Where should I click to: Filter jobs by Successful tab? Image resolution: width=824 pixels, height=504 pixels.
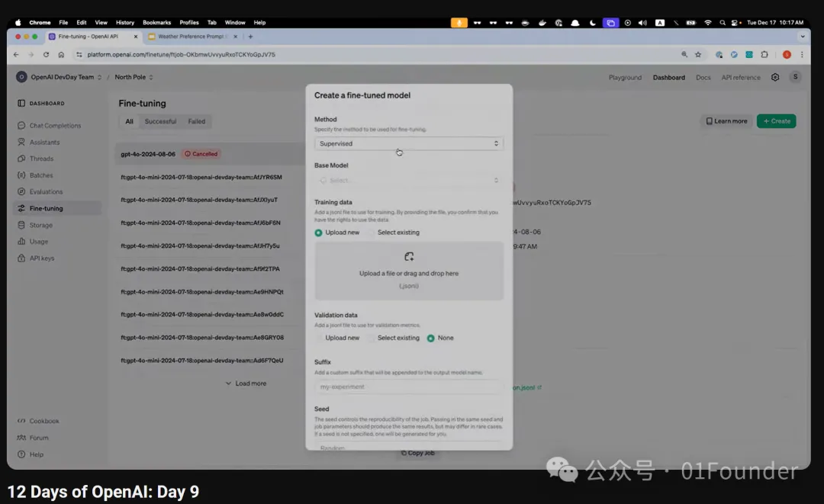pos(160,121)
